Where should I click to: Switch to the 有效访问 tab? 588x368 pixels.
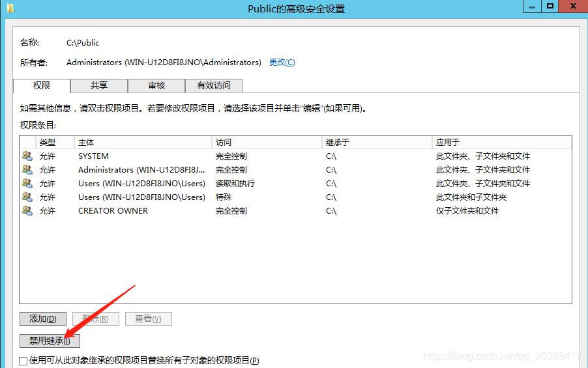[213, 85]
